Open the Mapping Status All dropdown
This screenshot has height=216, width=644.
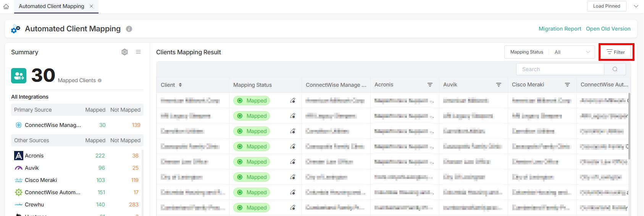572,52
